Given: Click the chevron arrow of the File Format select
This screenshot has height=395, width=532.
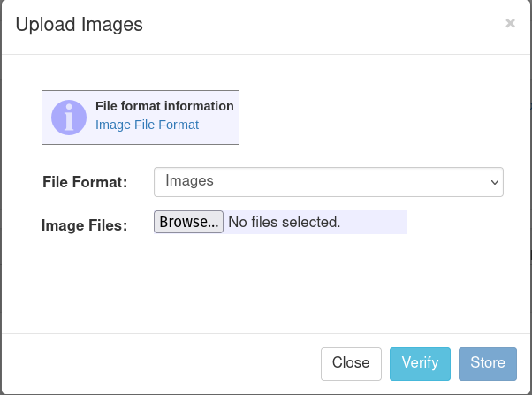Looking at the screenshot, I should click(494, 182).
